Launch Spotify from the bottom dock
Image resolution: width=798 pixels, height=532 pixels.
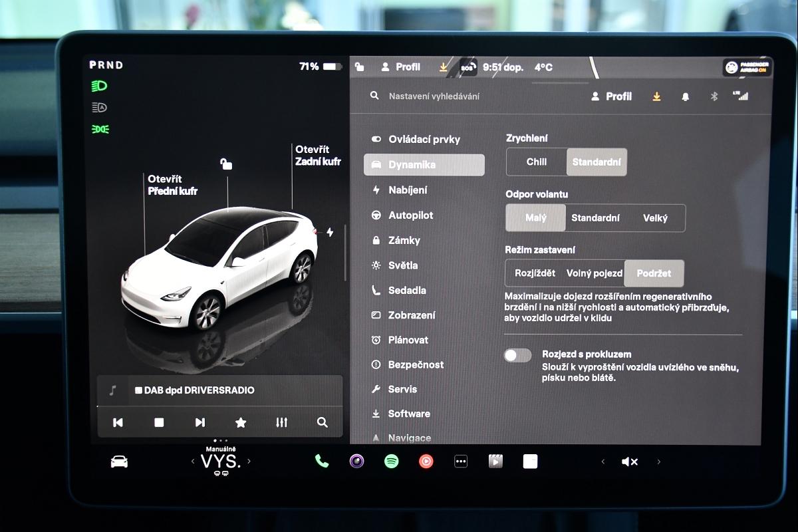[x=392, y=461]
